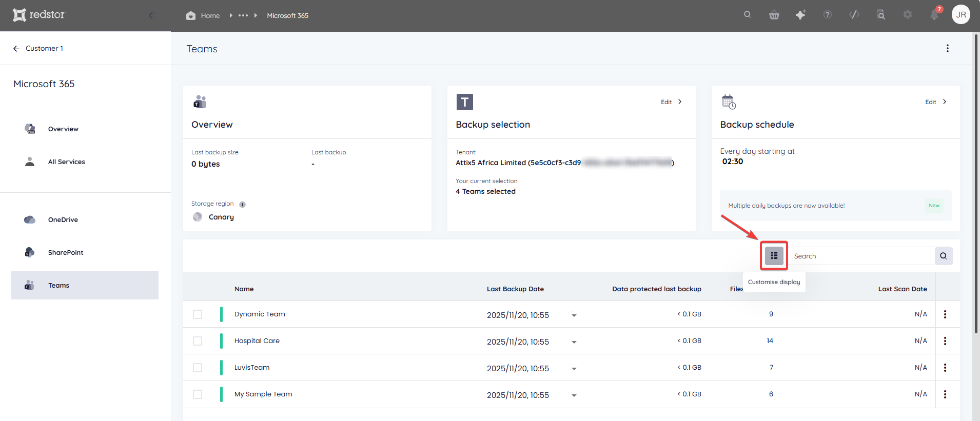Click the Customise display icon button

pyautogui.click(x=774, y=255)
